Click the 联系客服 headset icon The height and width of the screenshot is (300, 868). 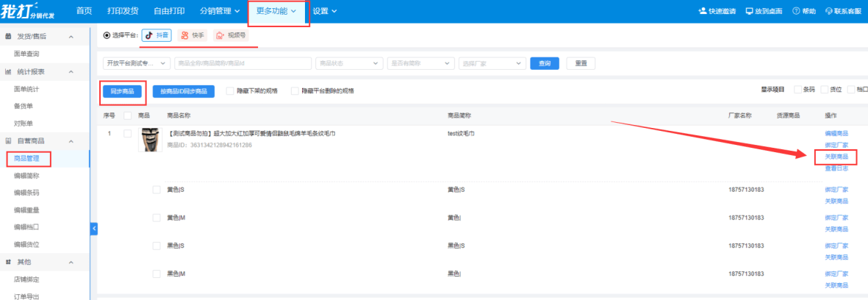click(829, 12)
